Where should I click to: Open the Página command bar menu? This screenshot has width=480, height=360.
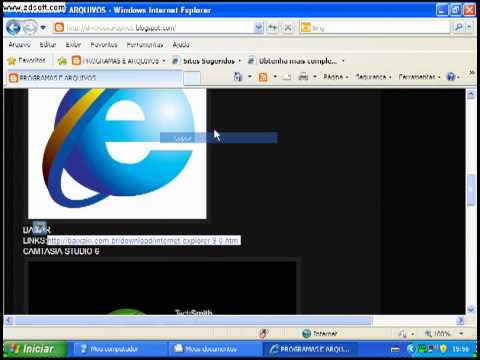coord(336,77)
